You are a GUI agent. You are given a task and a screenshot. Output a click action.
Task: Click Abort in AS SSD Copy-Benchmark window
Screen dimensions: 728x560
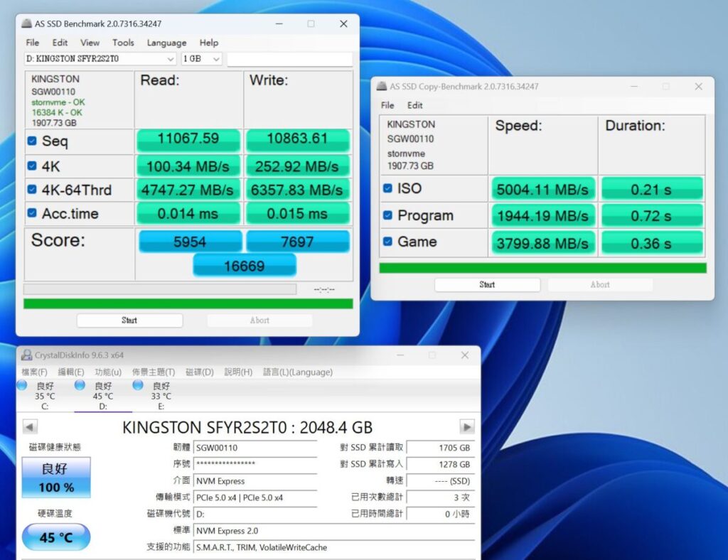coord(600,284)
